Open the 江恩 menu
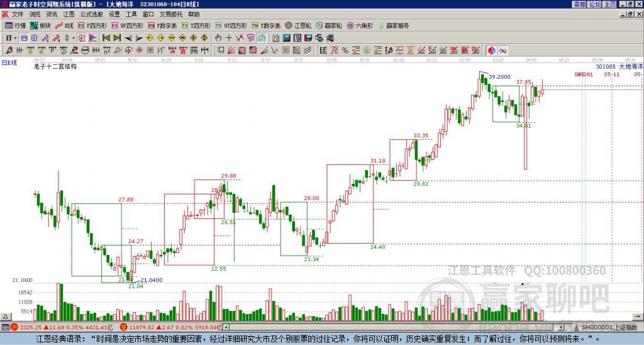Image resolution: width=644 pixels, height=345 pixels. point(69,14)
